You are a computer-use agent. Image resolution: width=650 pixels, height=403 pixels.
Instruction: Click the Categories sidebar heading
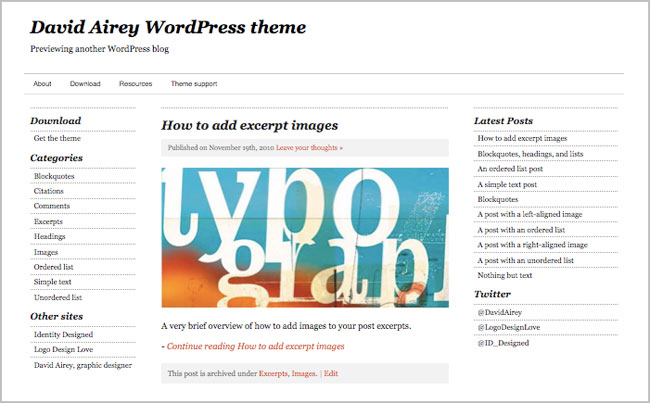point(56,158)
